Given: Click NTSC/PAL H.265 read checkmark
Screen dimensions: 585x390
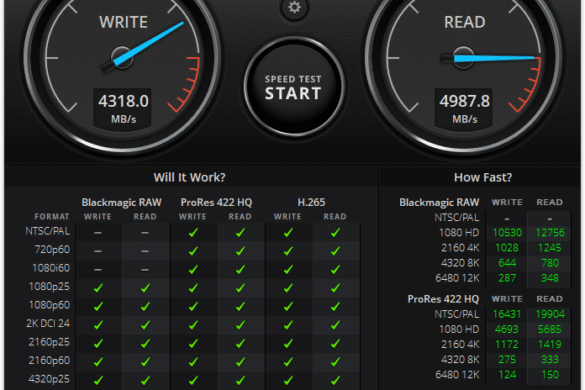Looking at the screenshot, I should pyautogui.click(x=335, y=233).
